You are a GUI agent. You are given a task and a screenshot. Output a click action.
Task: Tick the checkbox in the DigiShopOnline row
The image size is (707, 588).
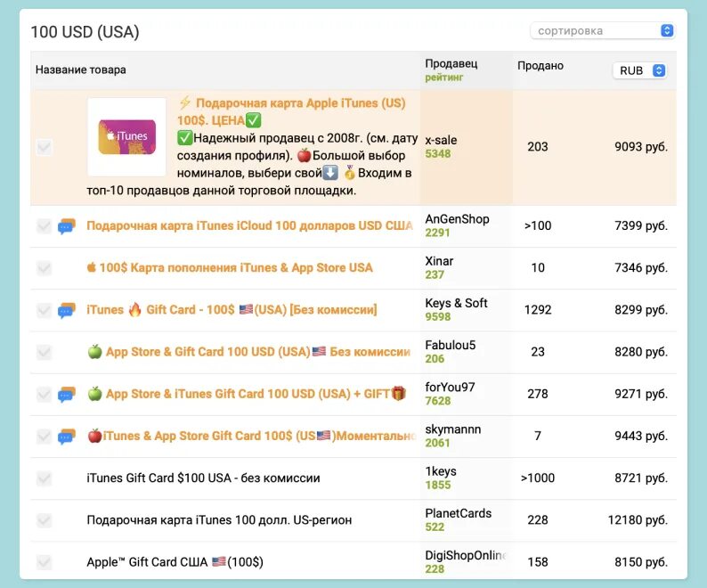[45, 562]
